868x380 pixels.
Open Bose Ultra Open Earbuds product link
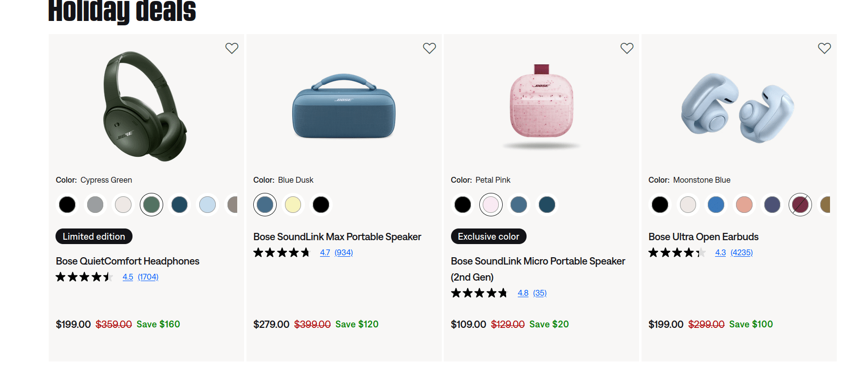703,237
